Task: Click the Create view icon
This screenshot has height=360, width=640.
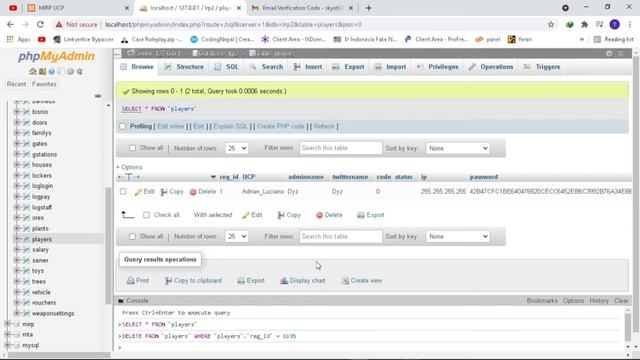Action: click(345, 280)
